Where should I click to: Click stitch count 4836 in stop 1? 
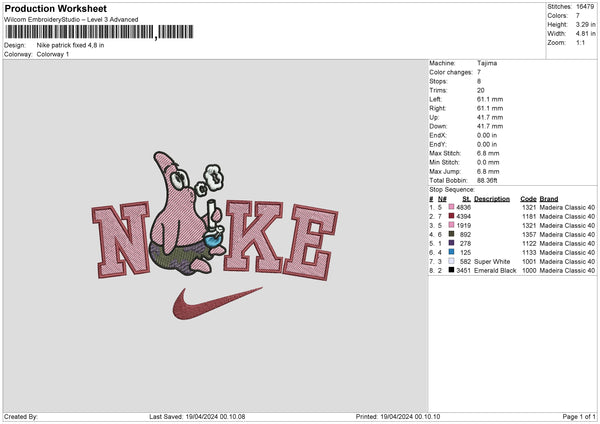pyautogui.click(x=463, y=207)
